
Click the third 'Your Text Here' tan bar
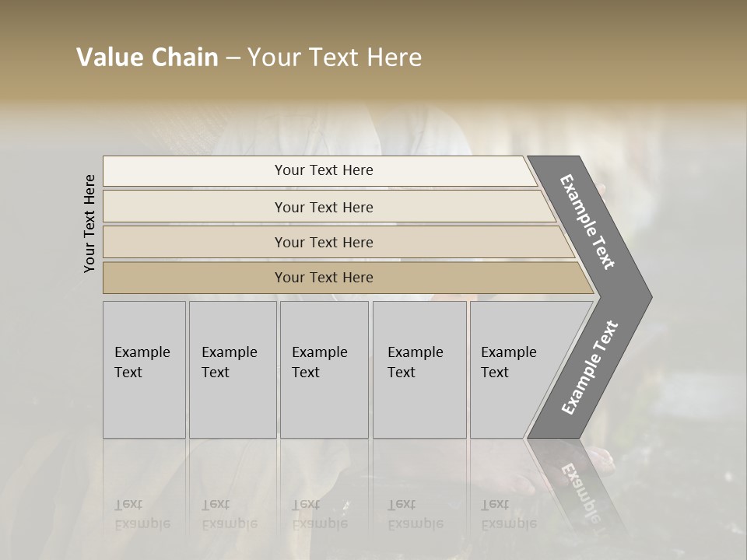coord(338,242)
